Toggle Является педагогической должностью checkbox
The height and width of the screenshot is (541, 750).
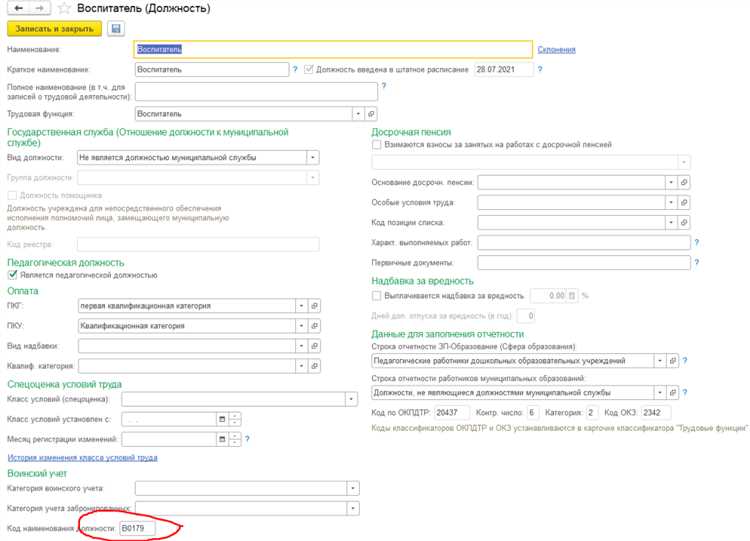tap(12, 275)
